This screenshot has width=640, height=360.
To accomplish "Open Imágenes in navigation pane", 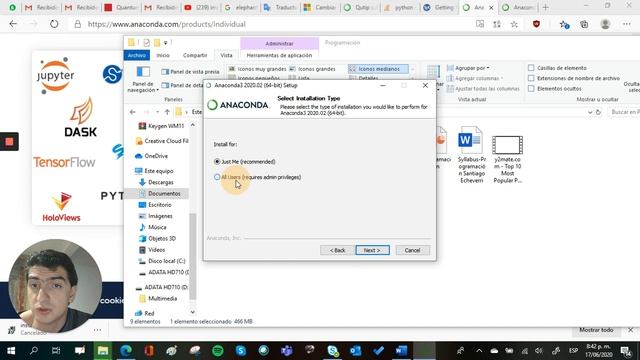I will pos(156,216).
